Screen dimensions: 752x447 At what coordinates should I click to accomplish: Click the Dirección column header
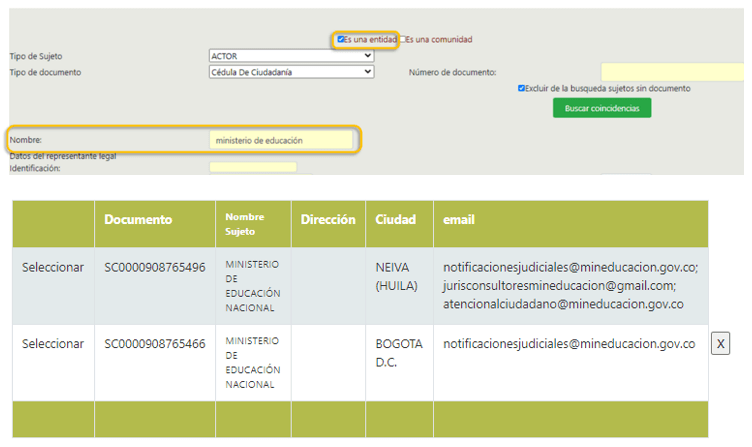[x=328, y=220]
